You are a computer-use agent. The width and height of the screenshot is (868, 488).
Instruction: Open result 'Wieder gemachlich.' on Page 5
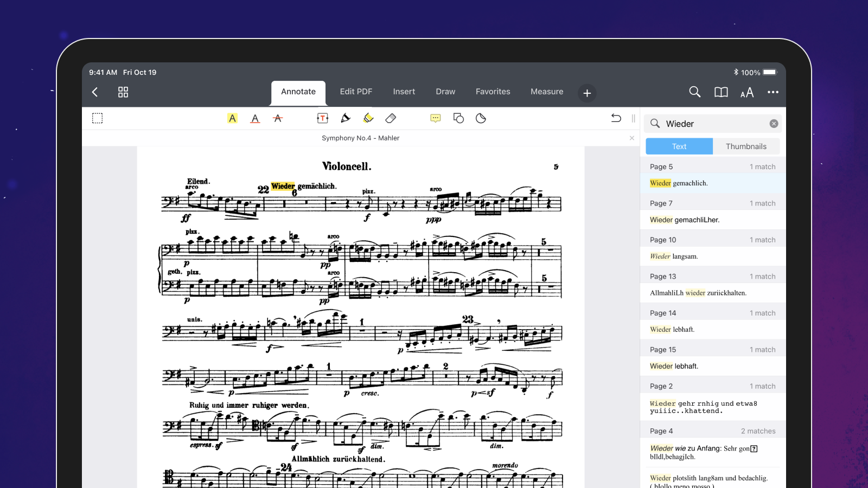pyautogui.click(x=713, y=183)
